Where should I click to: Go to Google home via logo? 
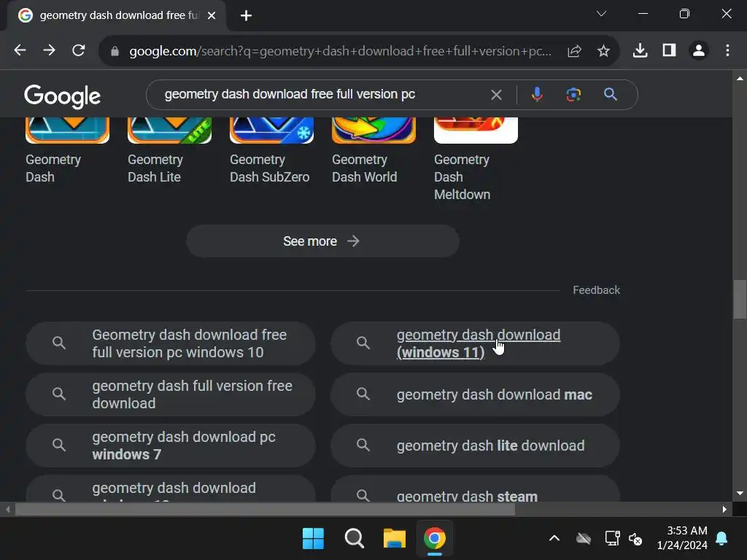[x=63, y=96]
